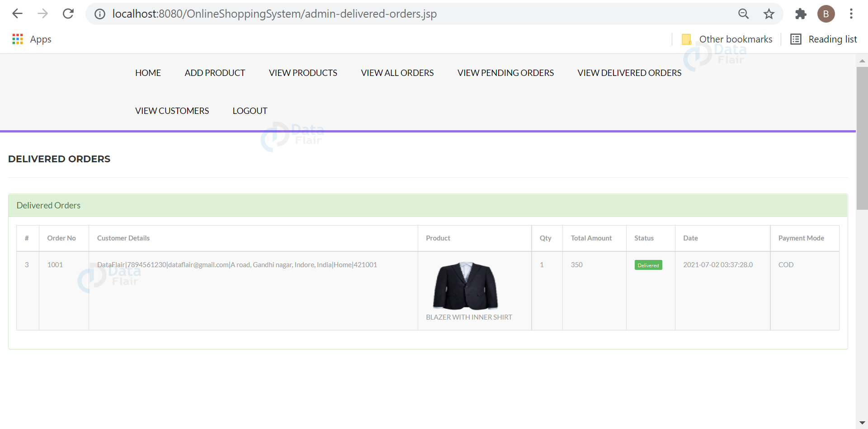
Task: Open the browser extensions puzzle icon
Action: tap(801, 14)
